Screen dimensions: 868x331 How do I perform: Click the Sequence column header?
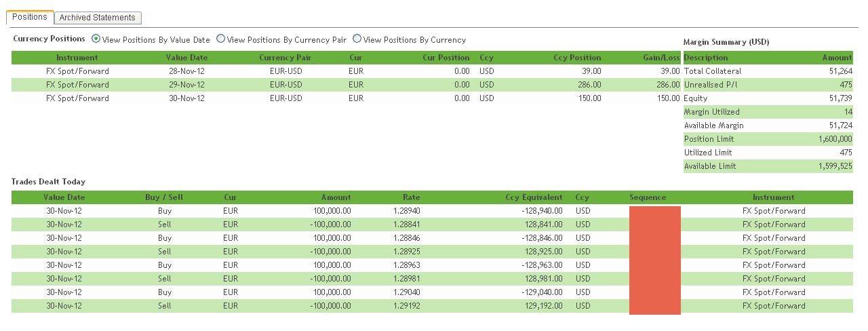[x=648, y=197]
